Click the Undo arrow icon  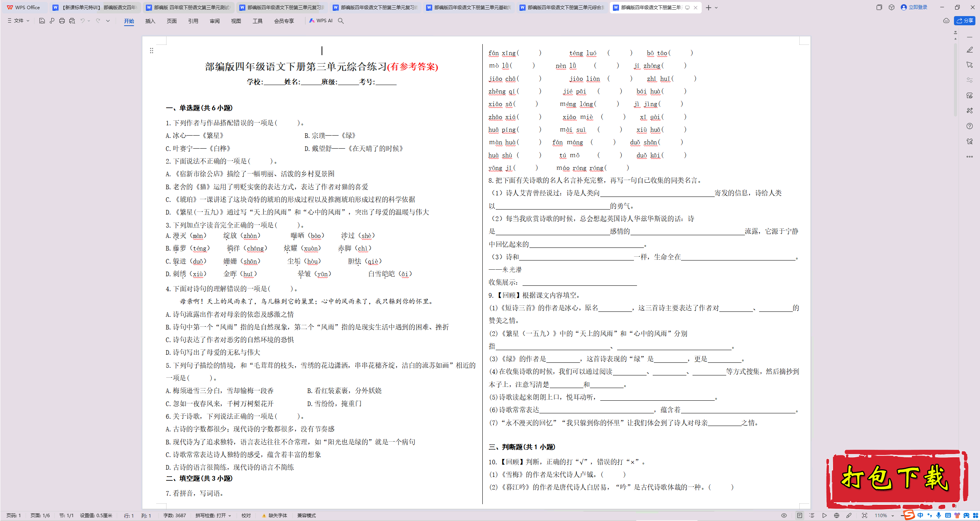click(x=82, y=21)
